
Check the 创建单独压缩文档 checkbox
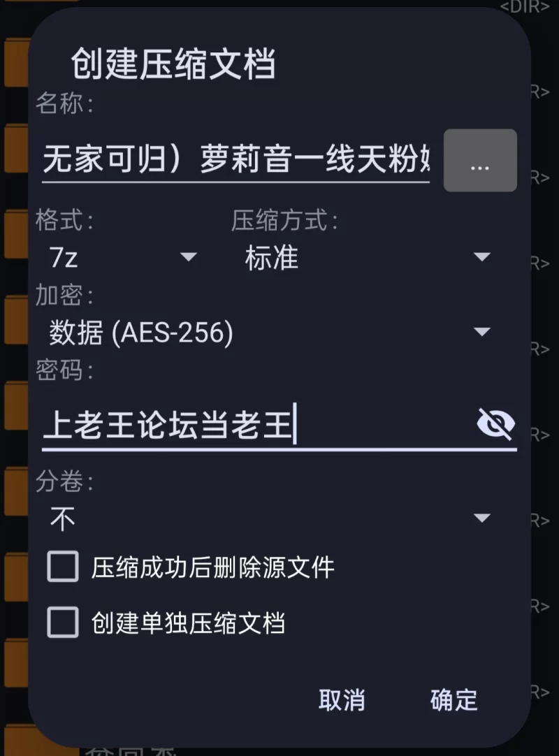[x=63, y=622]
